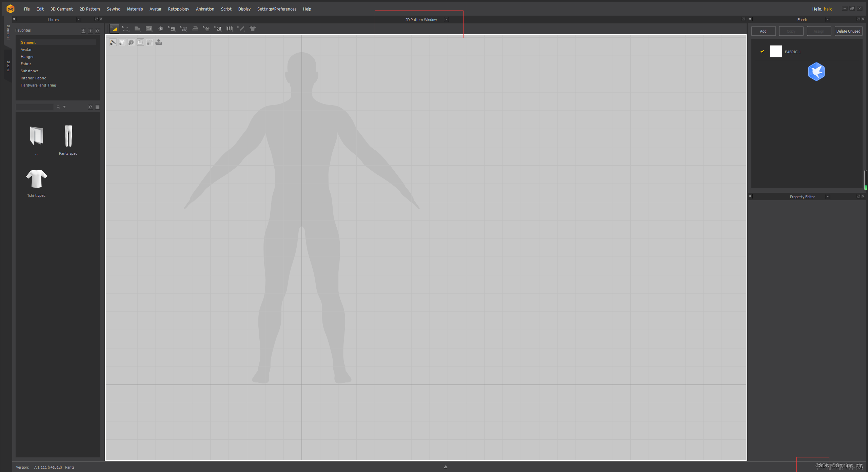Open the 3D Garment menu

click(62, 9)
